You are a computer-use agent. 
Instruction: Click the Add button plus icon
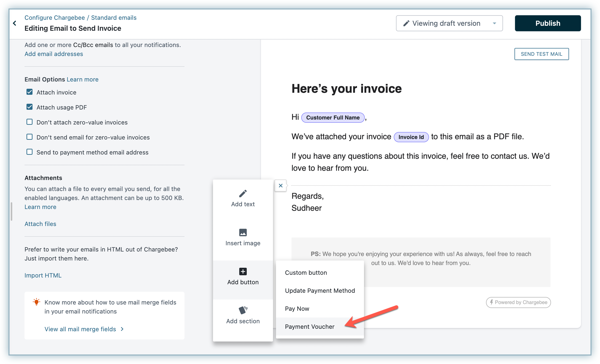(243, 271)
